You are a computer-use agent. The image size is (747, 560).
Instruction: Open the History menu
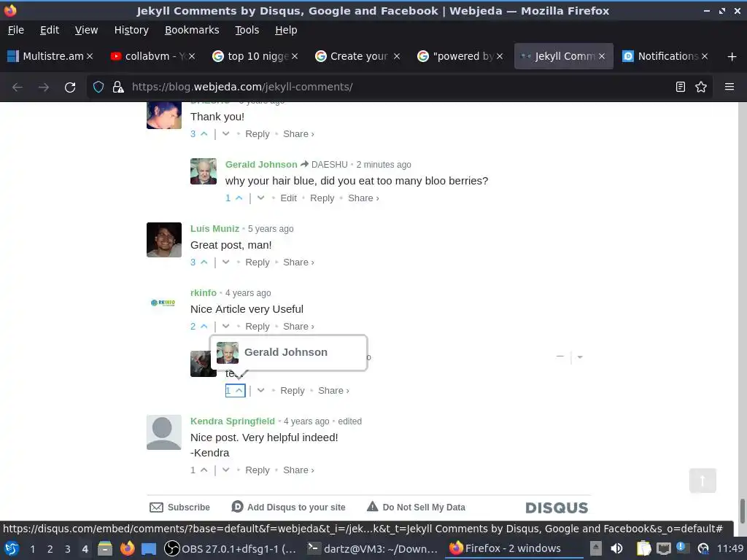coord(131,30)
